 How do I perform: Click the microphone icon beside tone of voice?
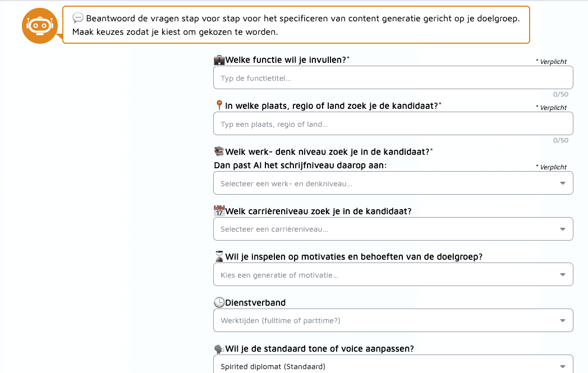[x=219, y=348]
